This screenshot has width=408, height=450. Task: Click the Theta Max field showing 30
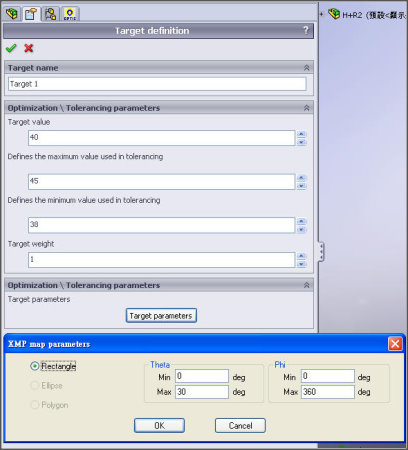point(202,392)
